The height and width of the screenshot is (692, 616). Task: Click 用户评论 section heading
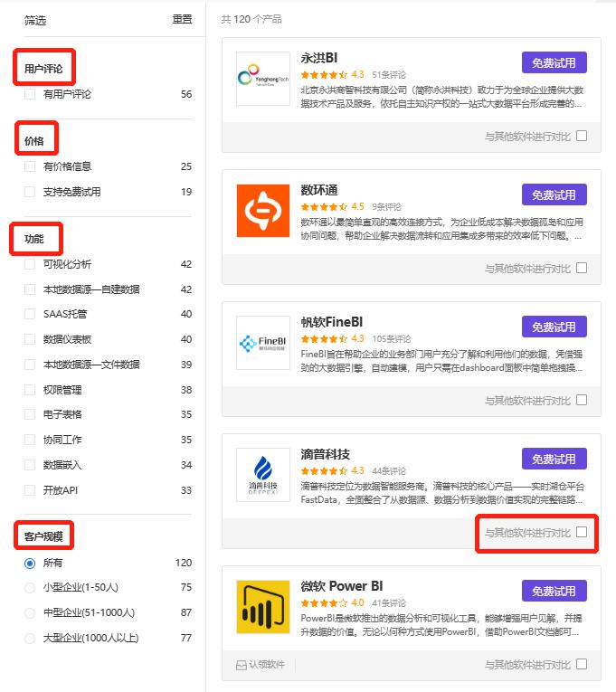[x=43, y=69]
